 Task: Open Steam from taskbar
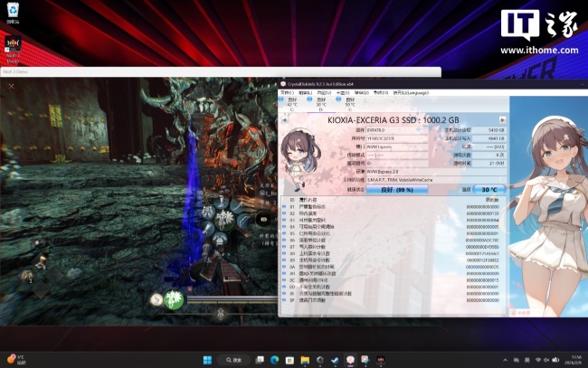click(335, 360)
